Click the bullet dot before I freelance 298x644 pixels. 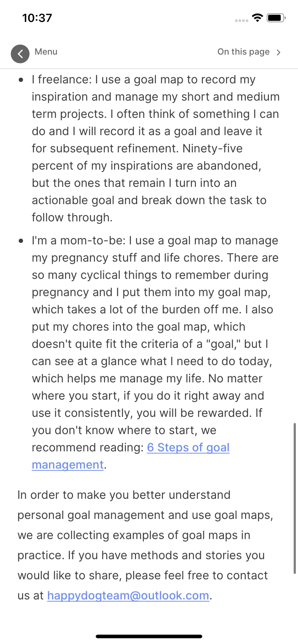pyautogui.click(x=21, y=79)
